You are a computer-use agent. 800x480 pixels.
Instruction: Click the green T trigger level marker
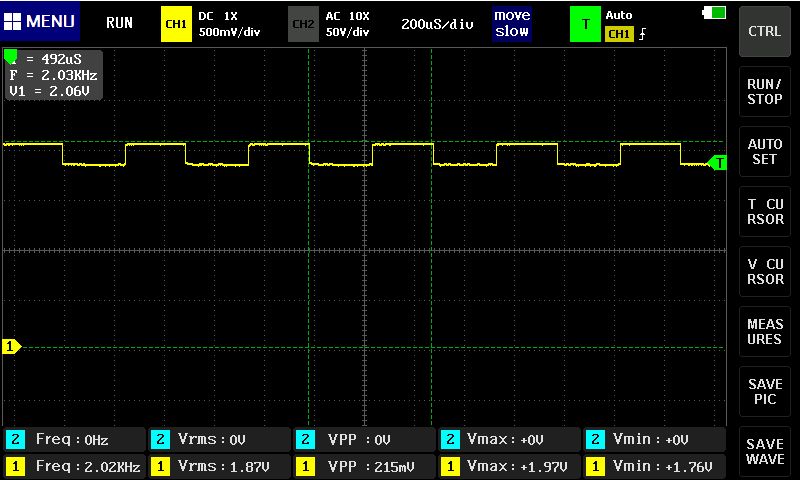[718, 163]
